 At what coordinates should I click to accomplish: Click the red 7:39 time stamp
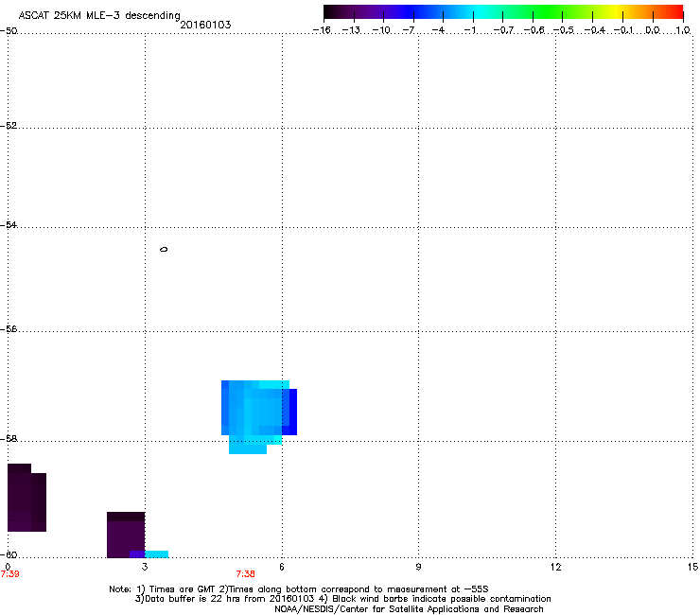pyautogui.click(x=9, y=574)
